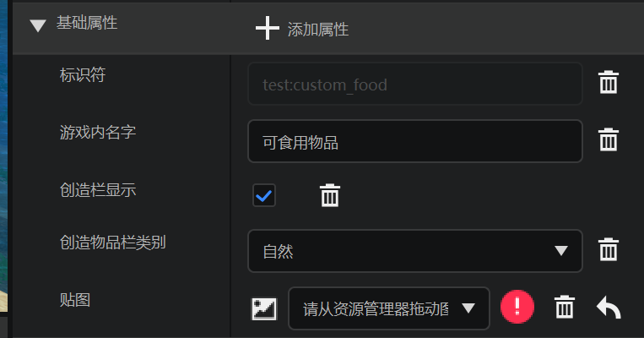Image resolution: width=644 pixels, height=338 pixels.
Task: Select the 基础属性 section header
Action: coord(87,23)
